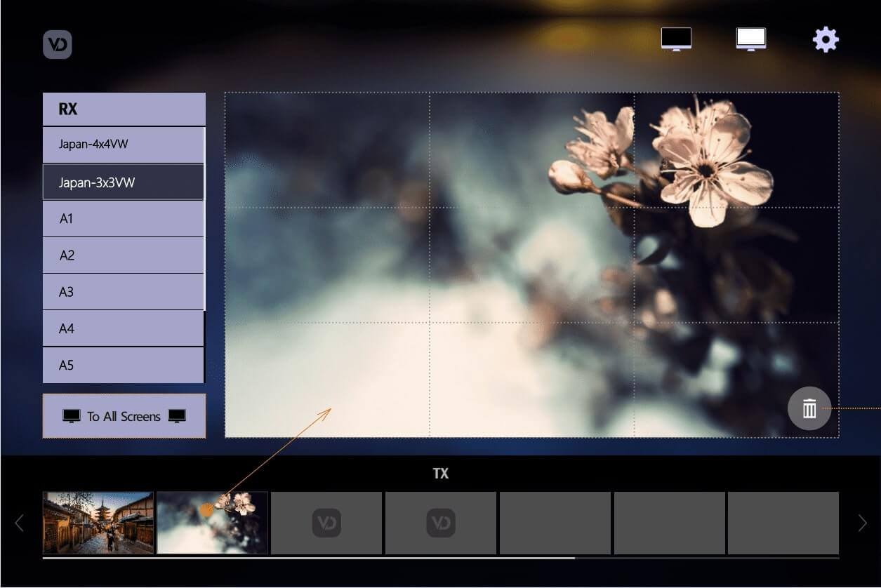Screen dimensions: 881x588
Task: Select receiver A5 in RX list
Action: [x=124, y=365]
